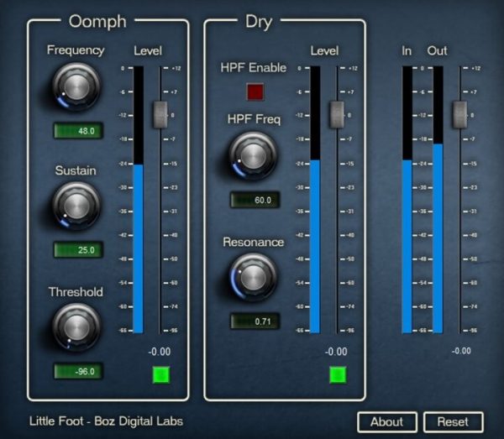Click the Oomph Frequency label
504x439 pixels.
coord(76,50)
